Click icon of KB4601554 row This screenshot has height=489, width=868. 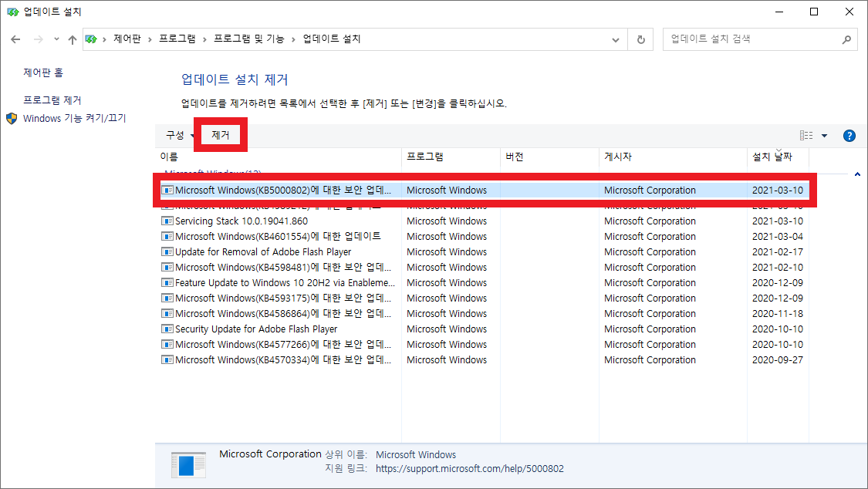tap(167, 237)
